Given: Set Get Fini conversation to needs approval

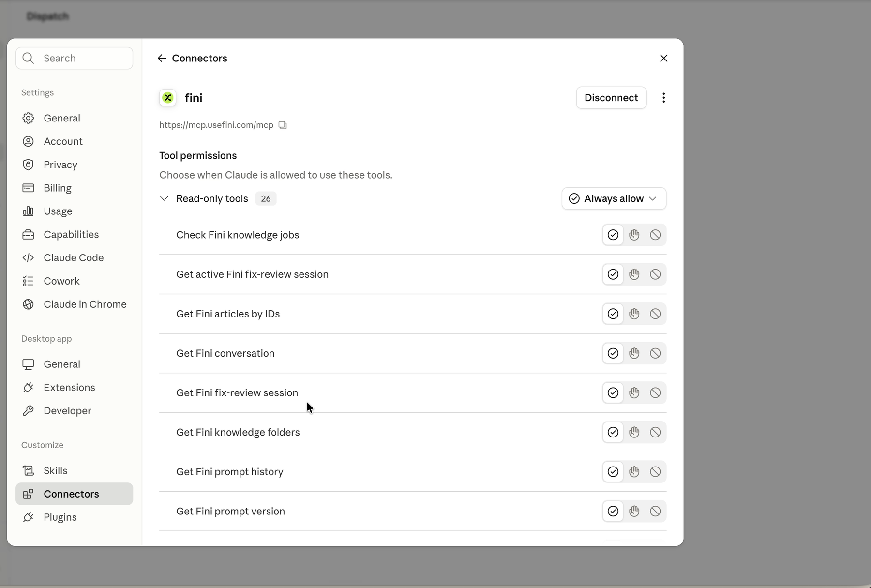Looking at the screenshot, I should [634, 353].
